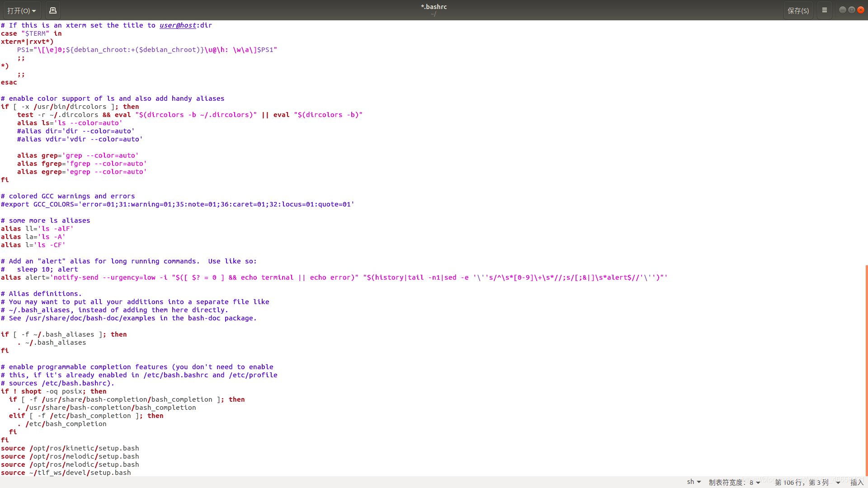Close the .bashrc editor window
The image size is (868, 488).
861,10
